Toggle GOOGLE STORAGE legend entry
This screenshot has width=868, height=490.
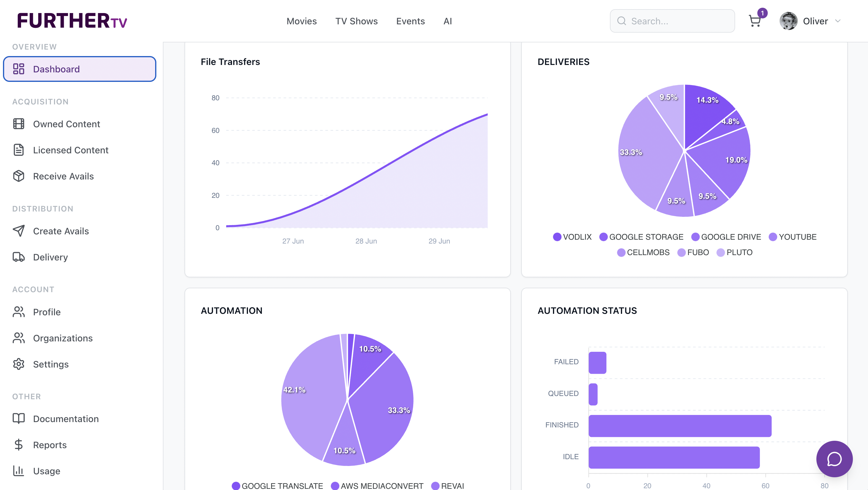(x=641, y=237)
